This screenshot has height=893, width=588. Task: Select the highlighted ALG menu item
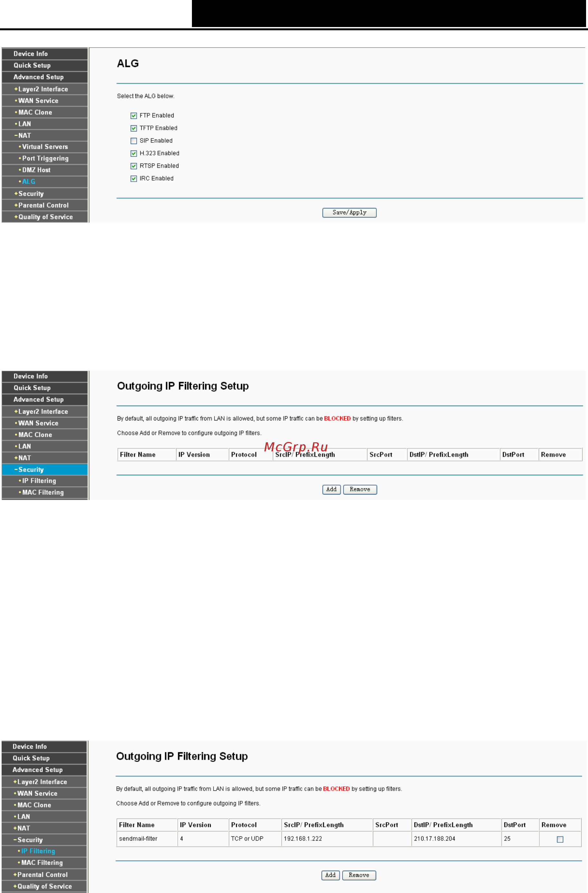pyautogui.click(x=45, y=182)
